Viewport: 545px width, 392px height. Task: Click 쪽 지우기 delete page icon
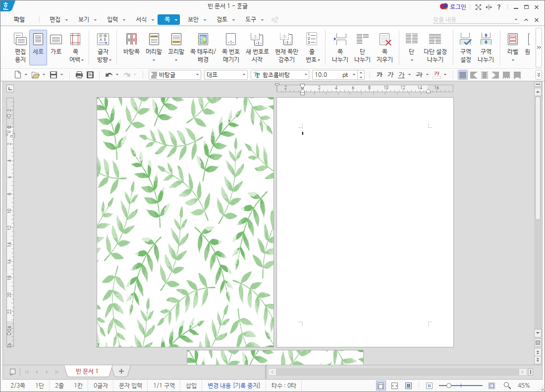384,47
